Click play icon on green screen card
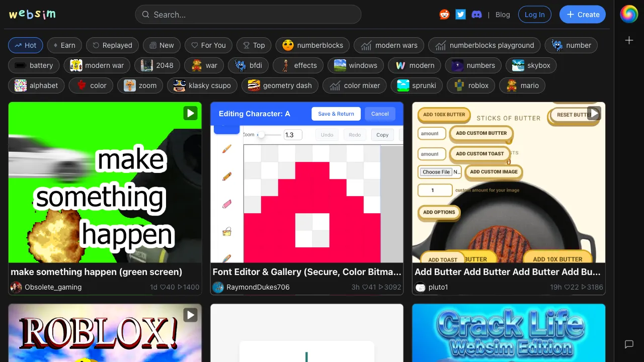Screen dimensions: 644x362 click(x=190, y=113)
